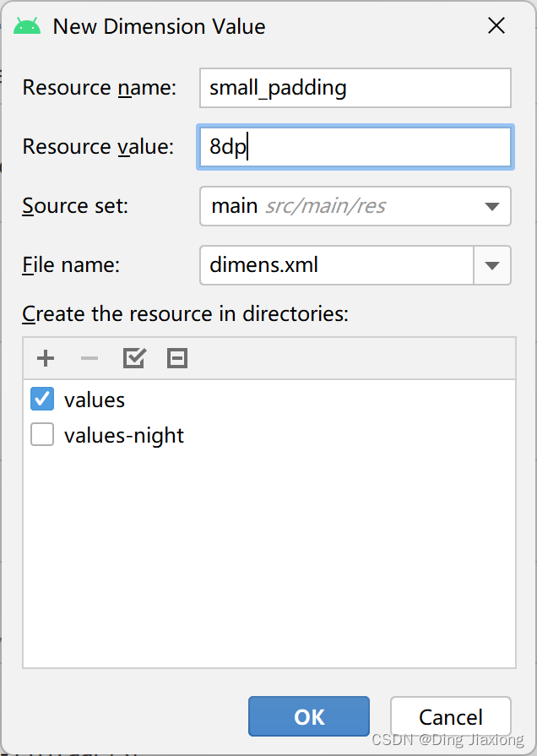This screenshot has height=756, width=537.
Task: Click the Android logo in the title bar
Action: [28, 26]
